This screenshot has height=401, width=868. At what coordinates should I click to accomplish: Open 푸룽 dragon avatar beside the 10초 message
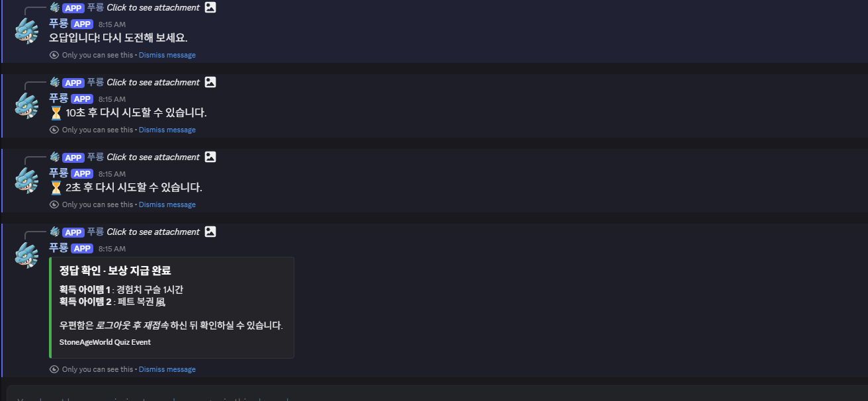pyautogui.click(x=27, y=106)
